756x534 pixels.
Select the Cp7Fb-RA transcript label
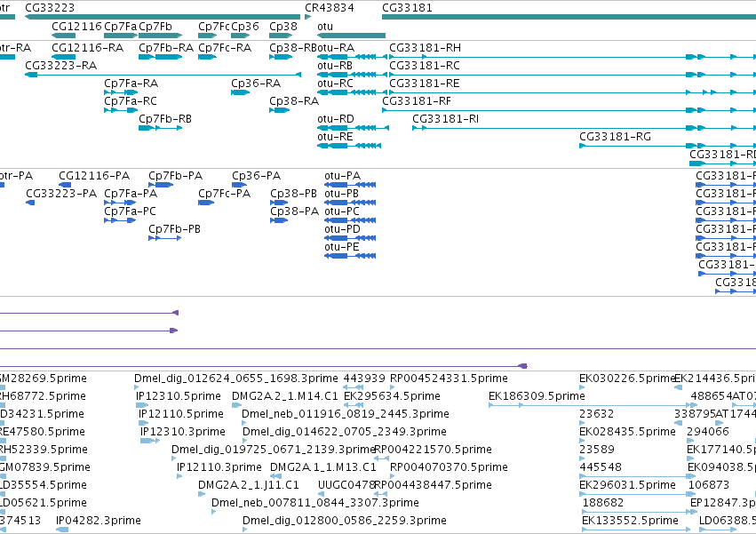tap(166, 48)
